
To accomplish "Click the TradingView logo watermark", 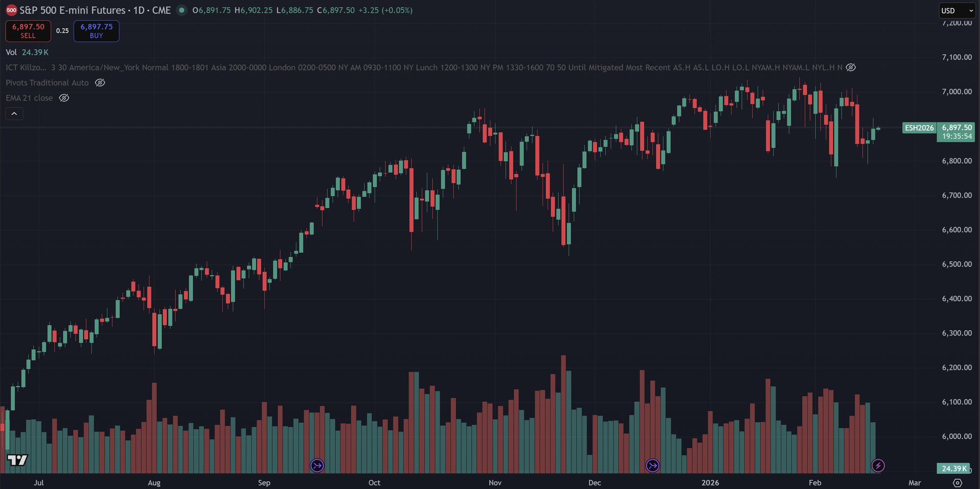I will pos(17,460).
